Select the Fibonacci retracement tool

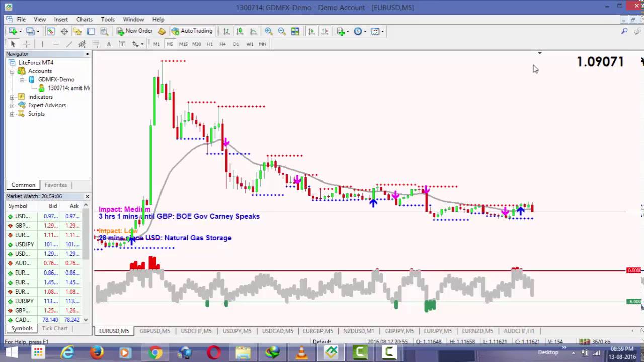tap(96, 44)
